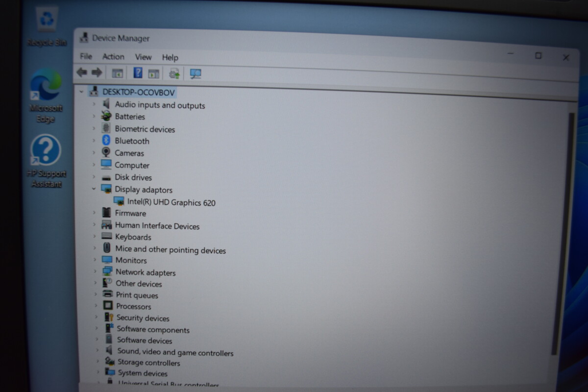Select the Disk drives label

click(133, 177)
